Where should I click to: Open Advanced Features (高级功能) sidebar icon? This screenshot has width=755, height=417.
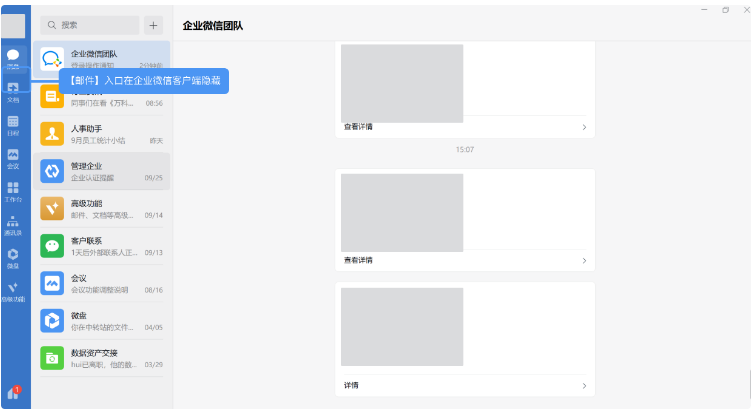13,291
